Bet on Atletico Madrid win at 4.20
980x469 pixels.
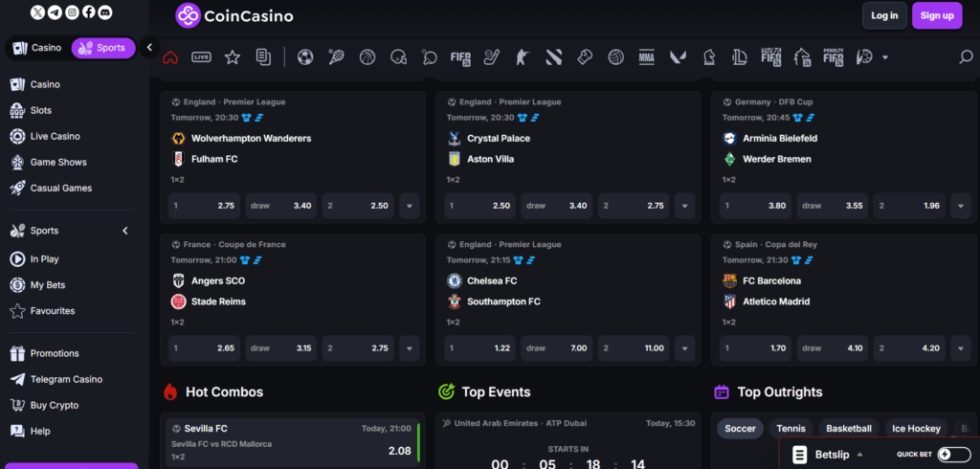[909, 348]
